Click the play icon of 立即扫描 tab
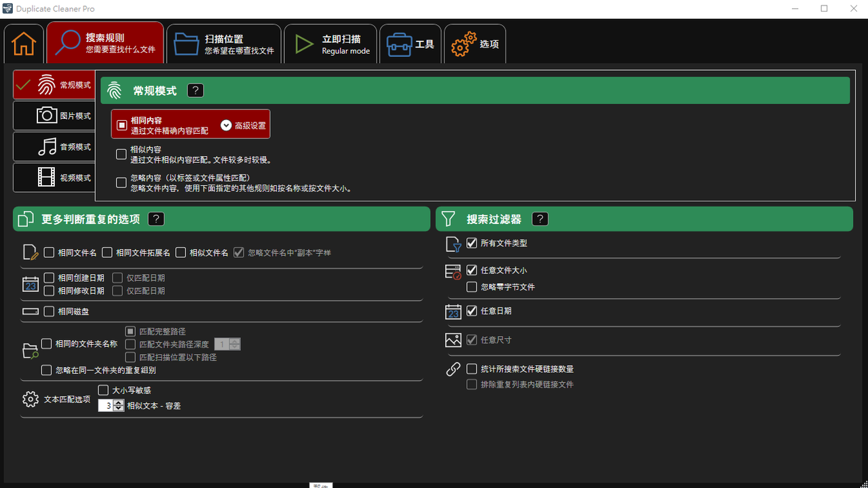868x488 pixels. tap(303, 44)
